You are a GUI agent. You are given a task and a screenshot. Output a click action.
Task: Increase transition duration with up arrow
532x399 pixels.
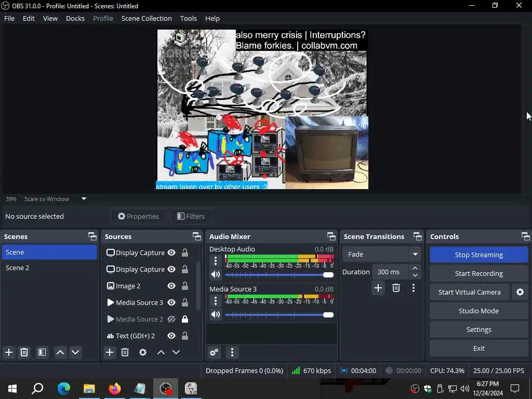(x=415, y=268)
